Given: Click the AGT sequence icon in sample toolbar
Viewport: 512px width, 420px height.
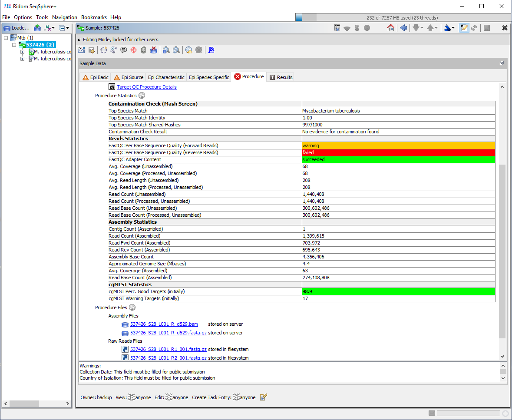Looking at the screenshot, I should tap(81, 50).
